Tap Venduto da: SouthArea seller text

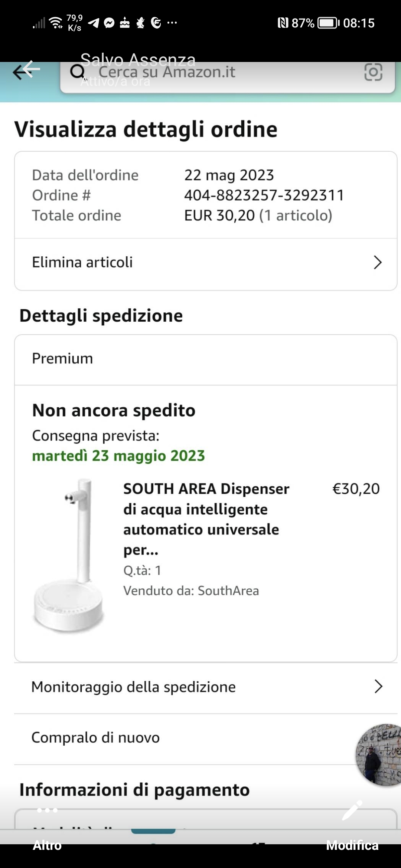tap(191, 591)
